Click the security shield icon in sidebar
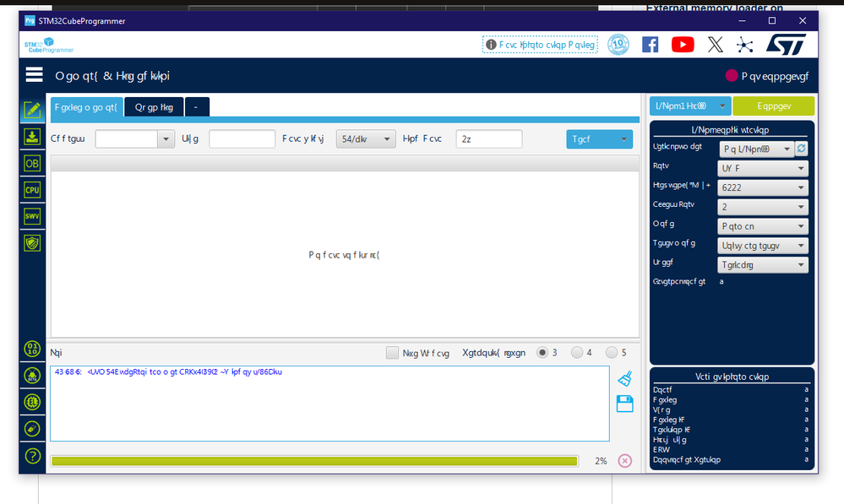 [x=32, y=241]
